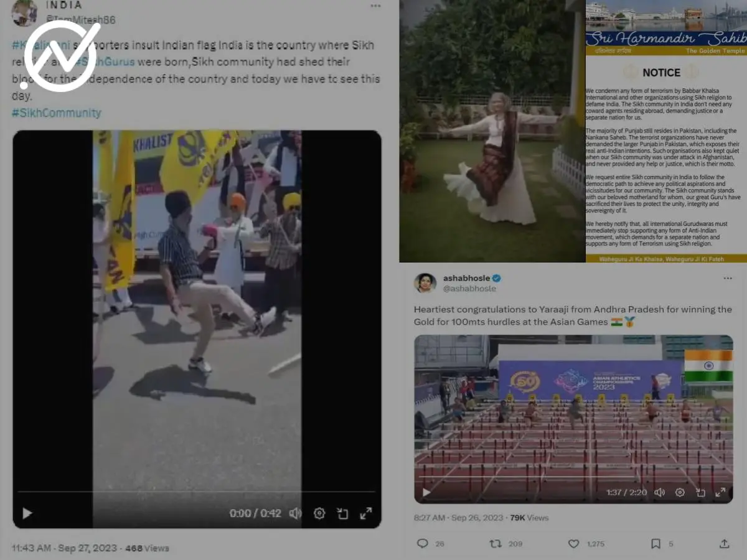The height and width of the screenshot is (560, 747).
Task: Share the ashabhosle tweet
Action: click(724, 543)
